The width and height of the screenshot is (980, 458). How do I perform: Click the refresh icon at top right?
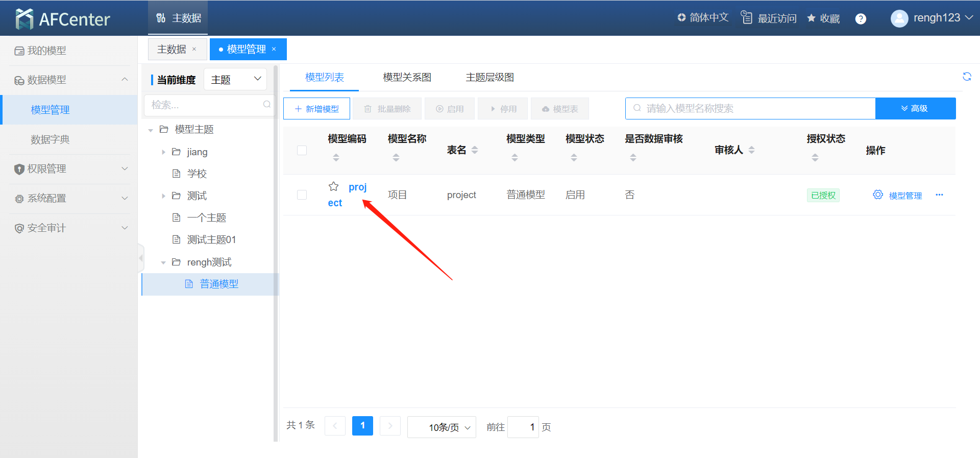coord(967,77)
